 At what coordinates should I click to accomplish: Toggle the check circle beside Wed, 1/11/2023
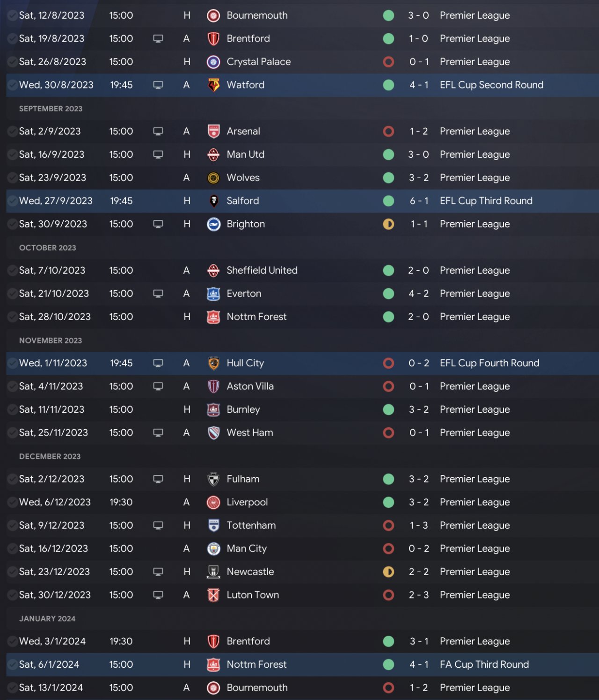point(12,363)
